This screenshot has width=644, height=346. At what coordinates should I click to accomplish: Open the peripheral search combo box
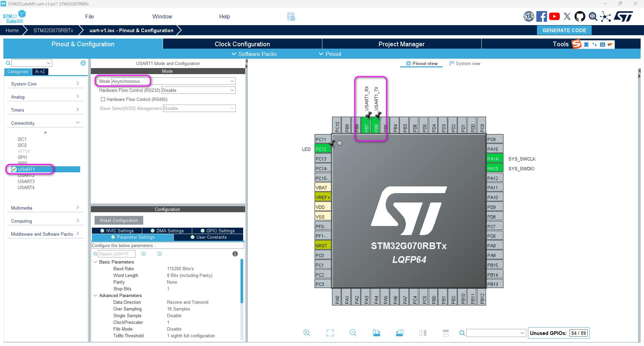32,63
